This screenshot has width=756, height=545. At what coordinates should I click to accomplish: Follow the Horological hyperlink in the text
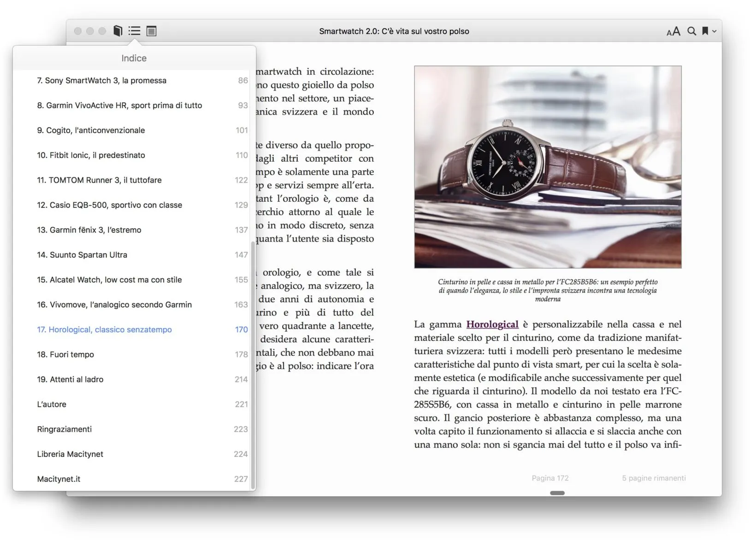coord(492,324)
